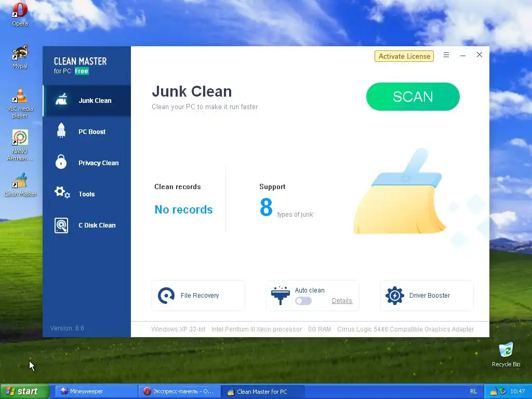
Task: Click the CLEAN MASTER for PC Free logo
Action: coord(80,65)
